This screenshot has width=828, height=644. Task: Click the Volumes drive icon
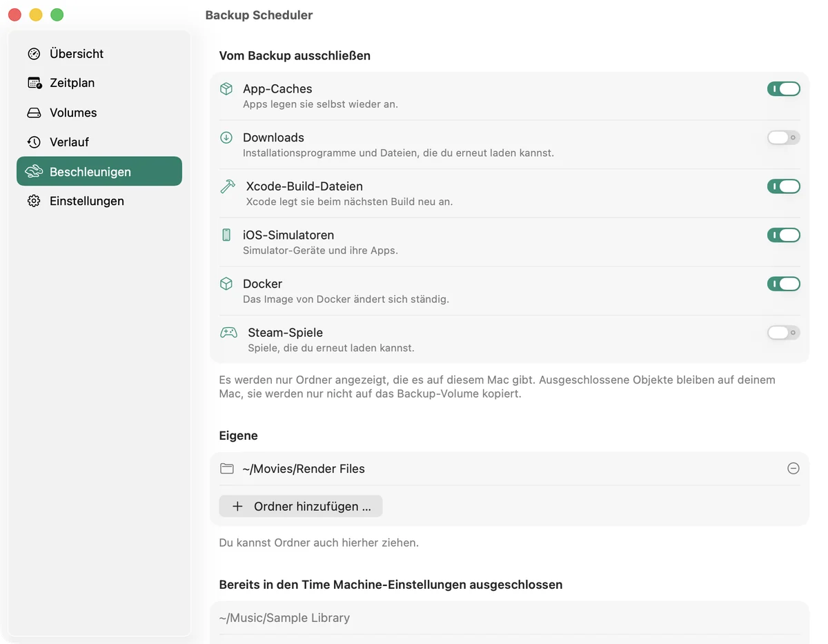(x=34, y=113)
